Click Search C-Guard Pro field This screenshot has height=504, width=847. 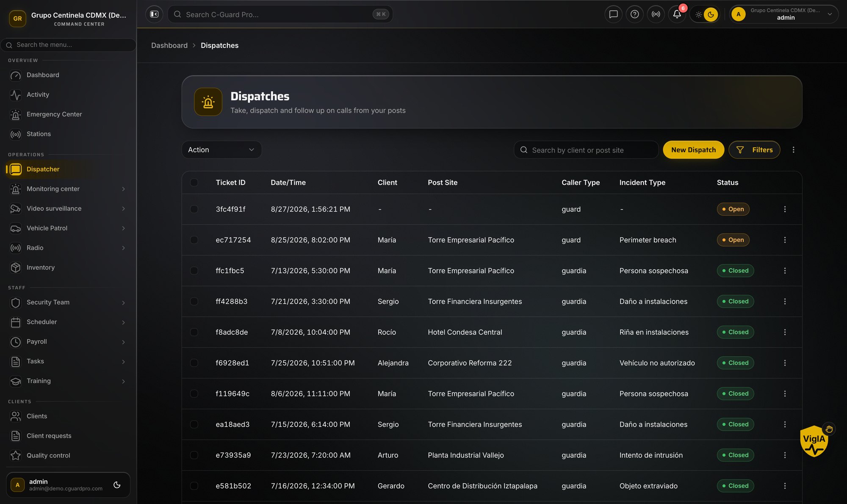point(280,14)
